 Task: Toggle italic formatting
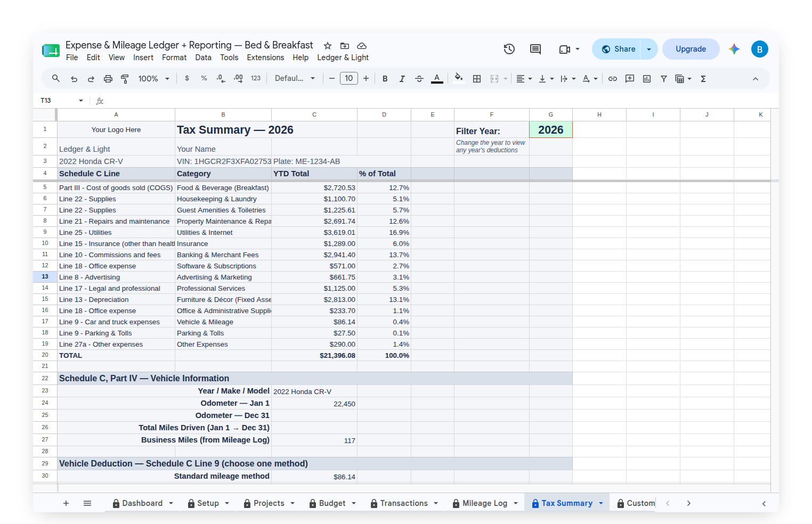(x=402, y=79)
